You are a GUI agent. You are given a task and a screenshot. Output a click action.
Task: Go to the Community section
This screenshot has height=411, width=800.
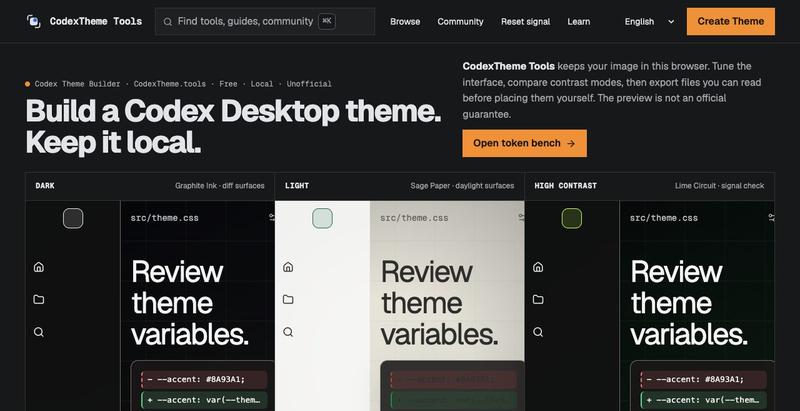pyautogui.click(x=460, y=21)
